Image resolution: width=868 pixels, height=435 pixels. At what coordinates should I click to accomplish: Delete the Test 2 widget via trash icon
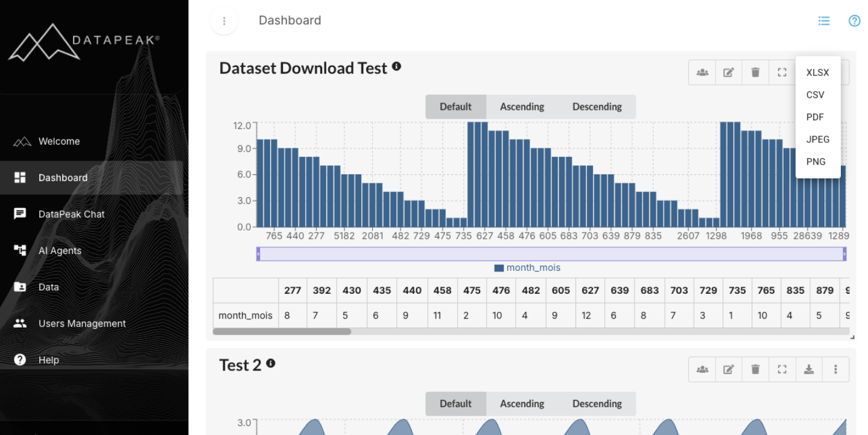(x=755, y=369)
